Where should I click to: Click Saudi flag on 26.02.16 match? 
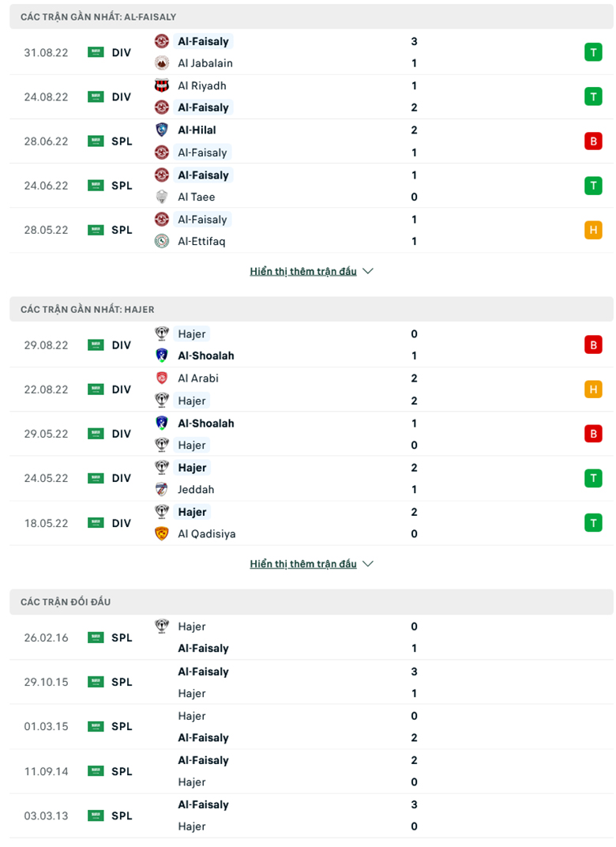(96, 638)
